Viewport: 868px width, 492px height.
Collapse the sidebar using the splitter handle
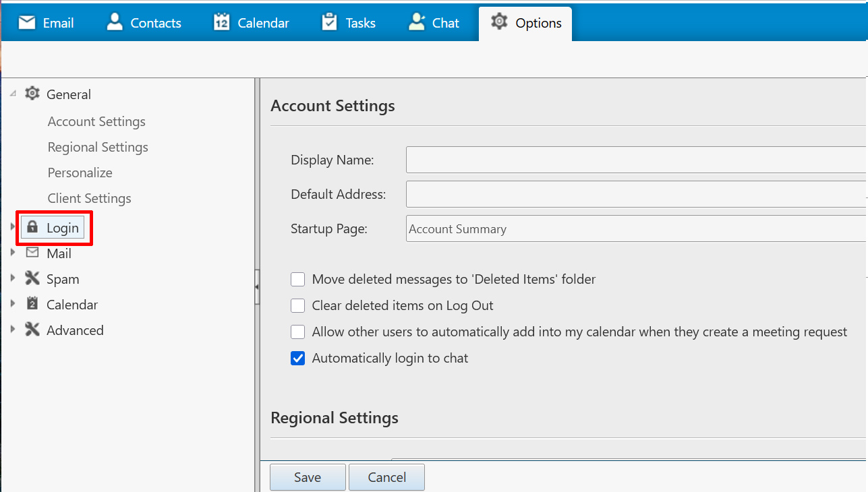click(257, 287)
